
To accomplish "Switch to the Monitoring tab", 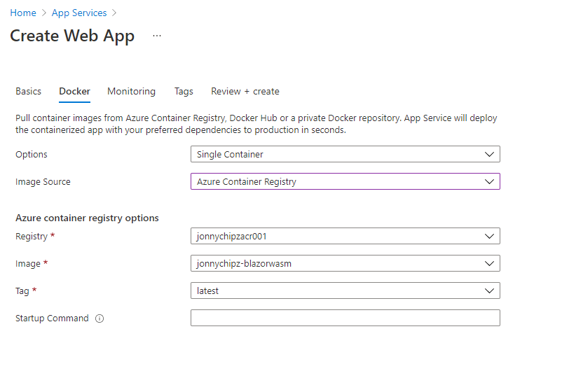I will (132, 91).
